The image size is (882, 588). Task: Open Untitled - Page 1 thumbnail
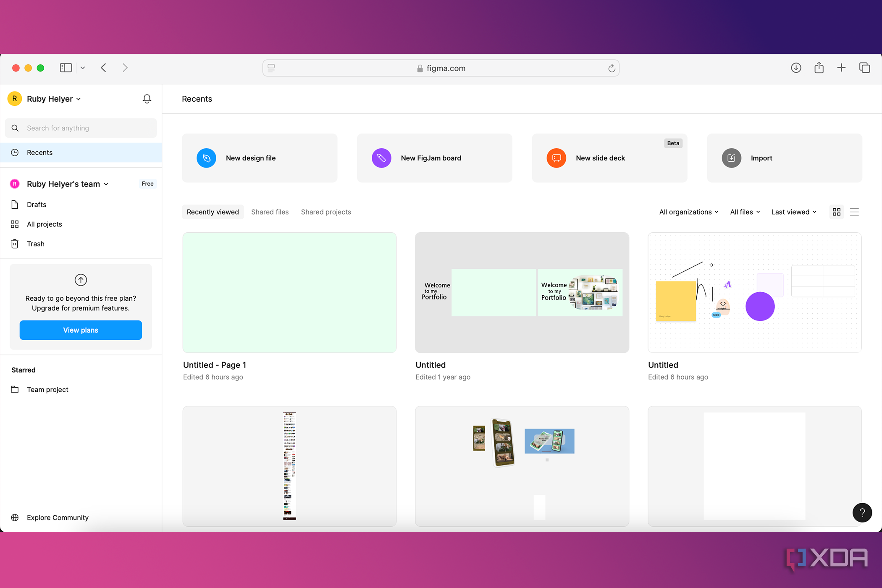[x=289, y=292]
